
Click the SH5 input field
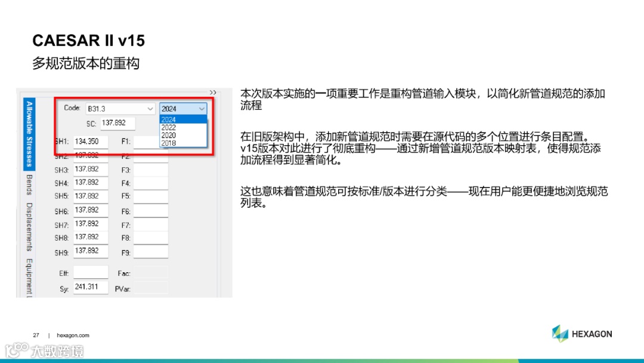91,196
